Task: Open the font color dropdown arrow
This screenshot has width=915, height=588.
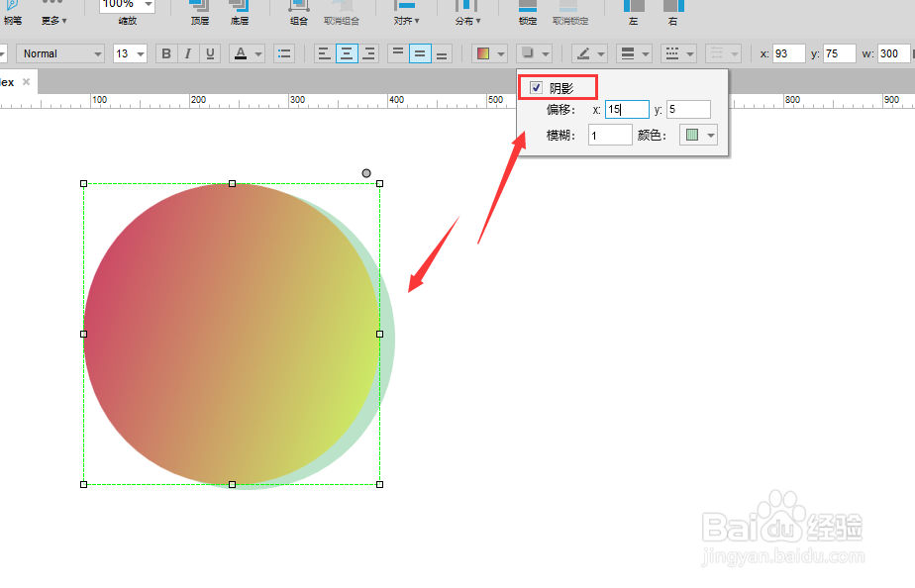Action: tap(258, 54)
